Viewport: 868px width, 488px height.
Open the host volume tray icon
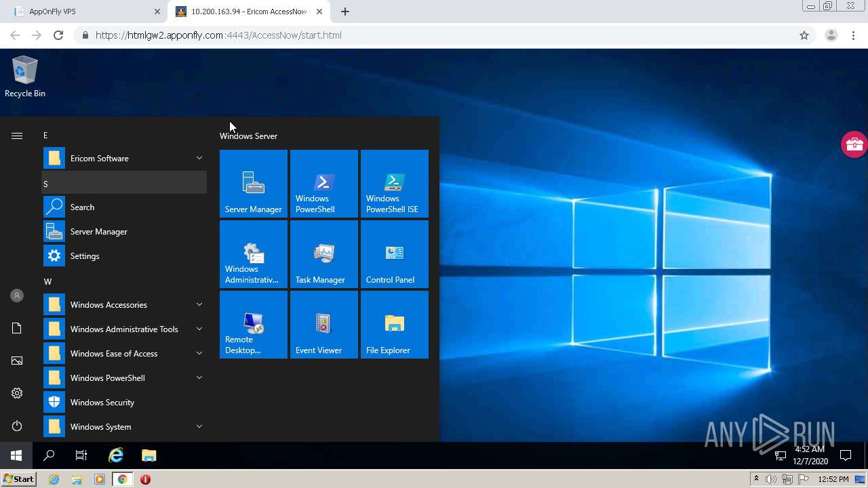click(x=771, y=479)
